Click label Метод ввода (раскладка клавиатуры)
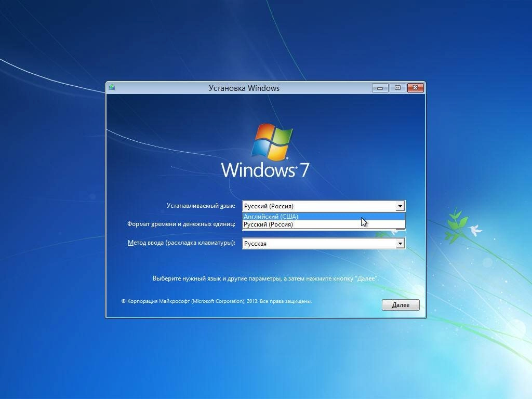This screenshot has height=399, width=532. (x=181, y=243)
